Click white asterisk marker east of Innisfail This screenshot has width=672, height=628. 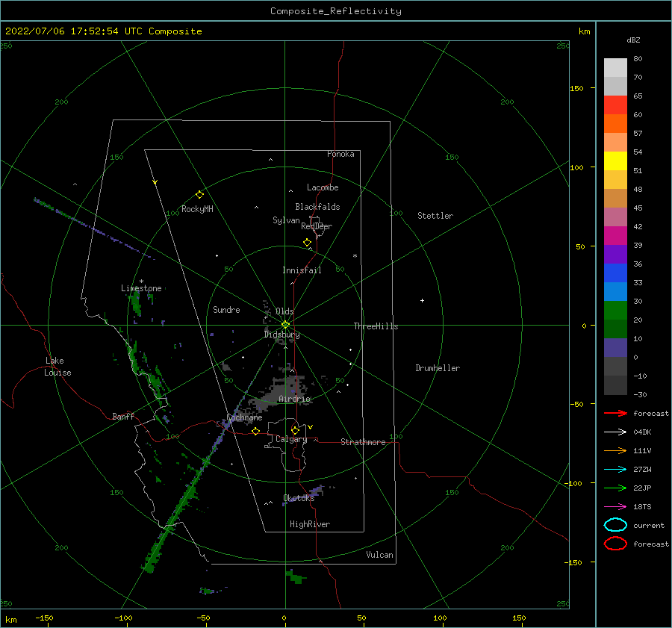click(355, 256)
